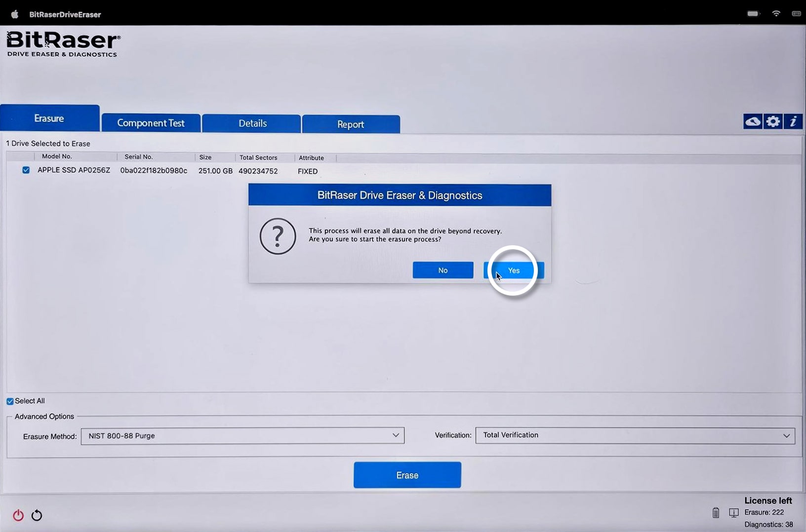
Task: Open the cloud connection icon
Action: (753, 121)
